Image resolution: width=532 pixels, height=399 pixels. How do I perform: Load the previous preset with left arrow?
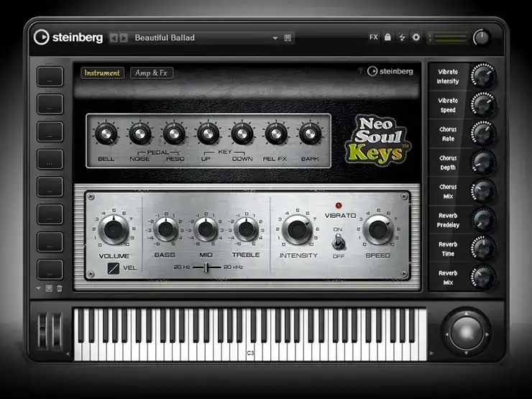point(114,37)
